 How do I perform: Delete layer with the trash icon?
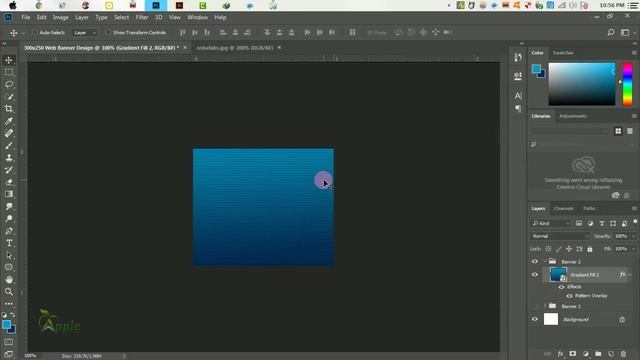coord(623,354)
